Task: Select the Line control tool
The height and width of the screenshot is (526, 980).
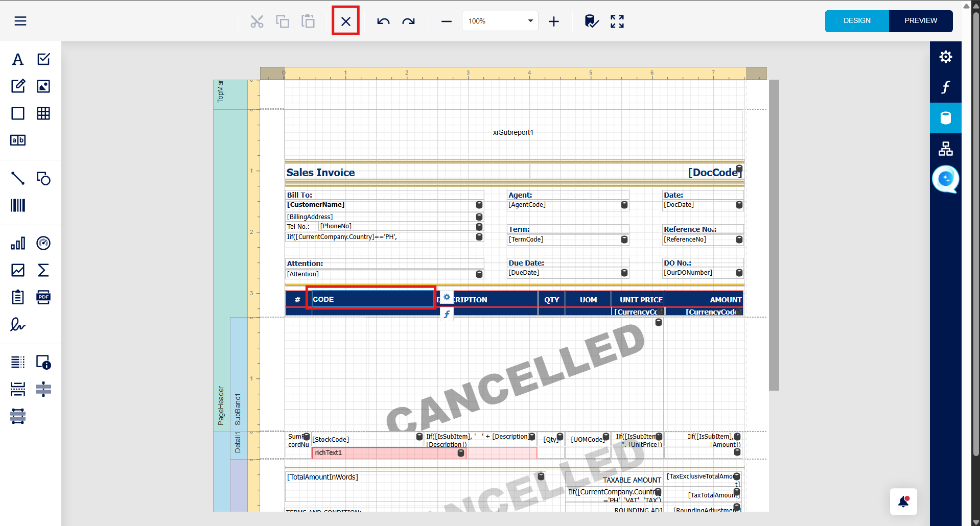Action: (x=18, y=178)
